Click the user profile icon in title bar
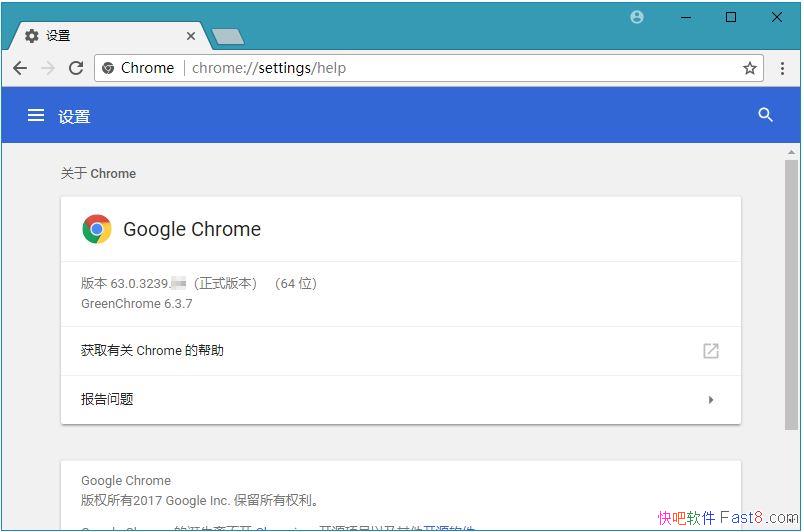804x532 pixels. coord(637,17)
